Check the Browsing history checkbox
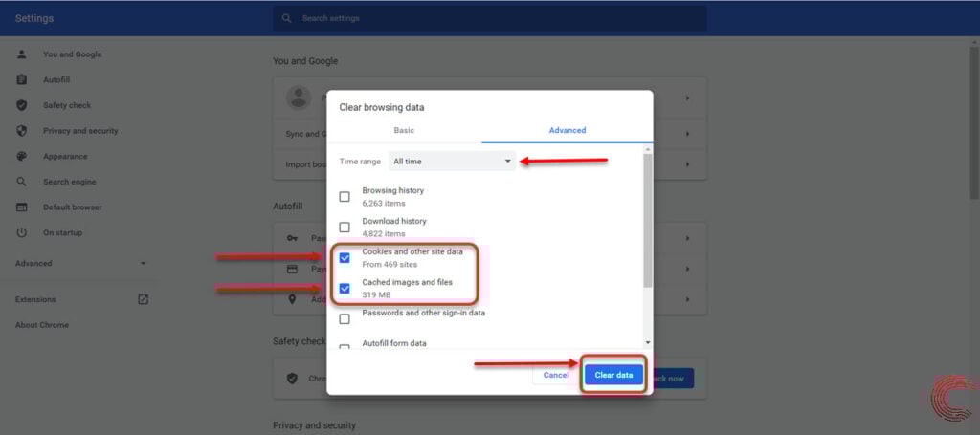Viewport: 980px width, 435px height. [345, 197]
